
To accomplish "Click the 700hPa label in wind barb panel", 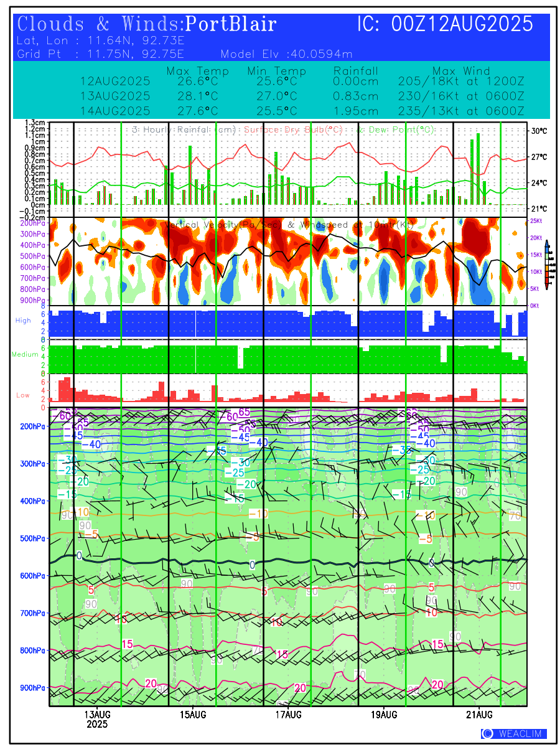I will (32, 613).
